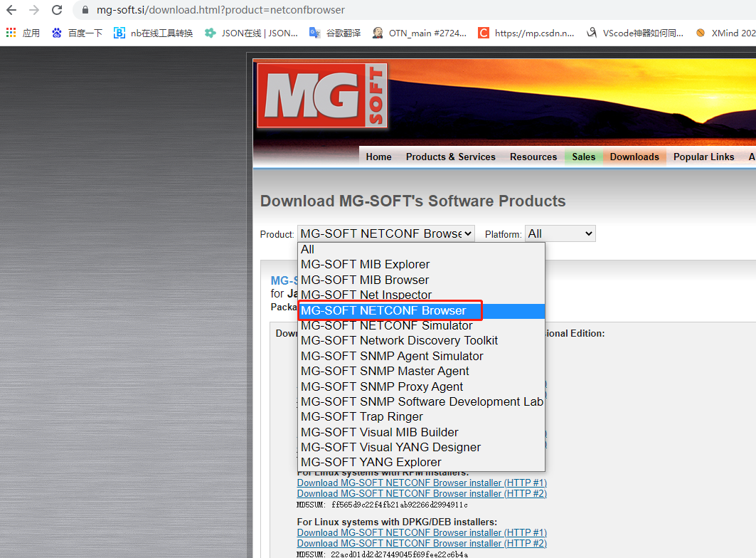The height and width of the screenshot is (558, 756).
Task: Go back with browser back arrow
Action: click(x=11, y=10)
